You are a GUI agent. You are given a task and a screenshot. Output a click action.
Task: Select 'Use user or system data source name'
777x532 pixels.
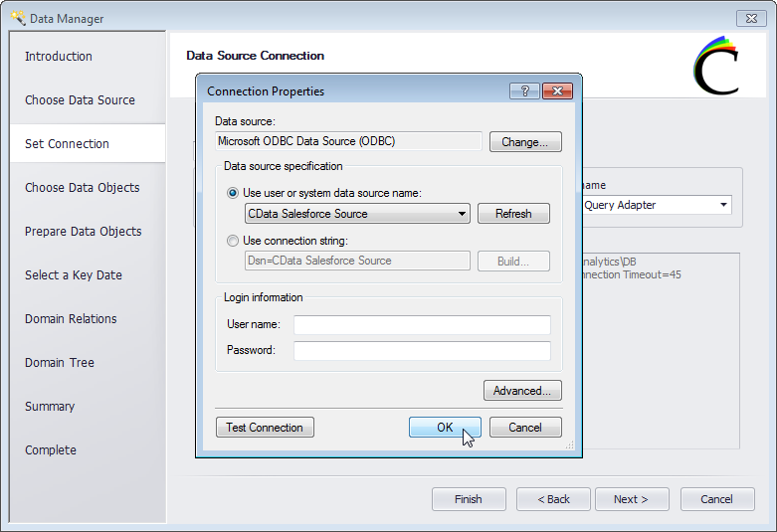click(233, 193)
